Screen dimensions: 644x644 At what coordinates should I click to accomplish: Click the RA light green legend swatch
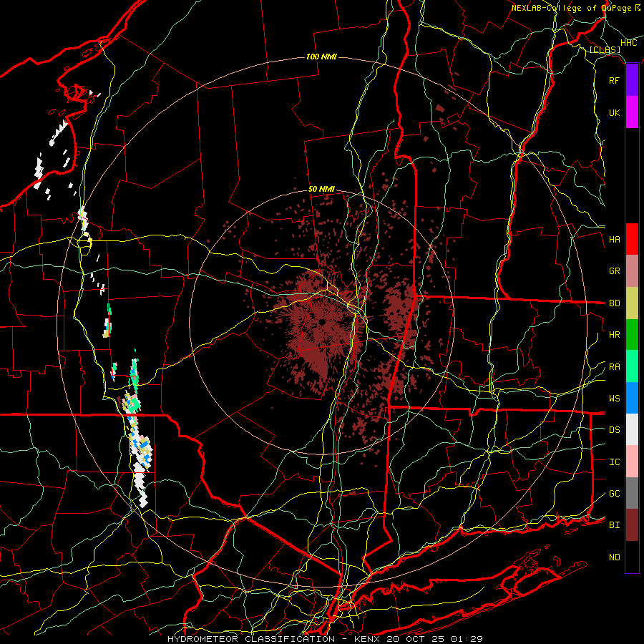coord(632,366)
